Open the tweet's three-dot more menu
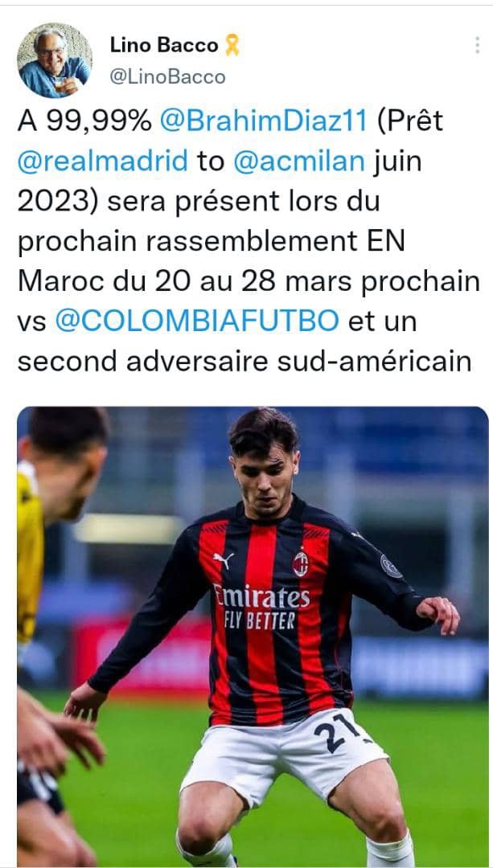The height and width of the screenshot is (868, 493). pos(477,45)
